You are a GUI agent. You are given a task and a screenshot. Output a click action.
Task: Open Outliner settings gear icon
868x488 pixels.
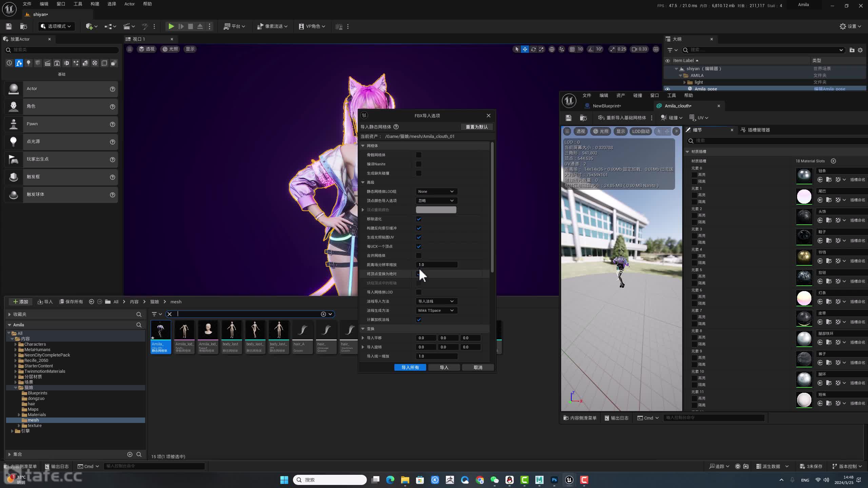coord(860,50)
